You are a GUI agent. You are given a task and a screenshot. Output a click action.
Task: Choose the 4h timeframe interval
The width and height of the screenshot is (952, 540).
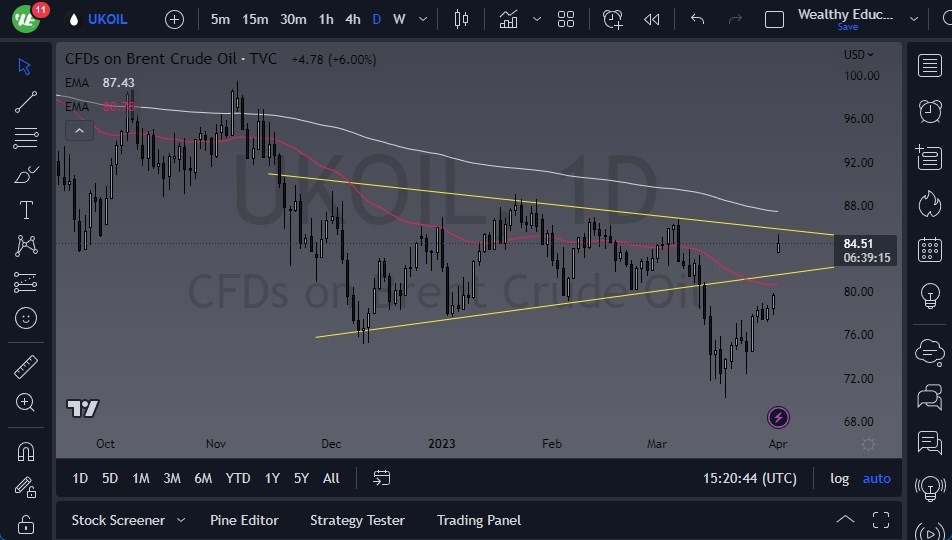pos(352,19)
